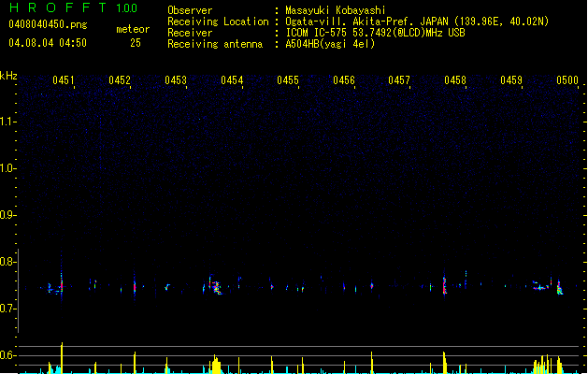Click the location text Ogata-vill. Akita-Pref. JAPAN

366,22
